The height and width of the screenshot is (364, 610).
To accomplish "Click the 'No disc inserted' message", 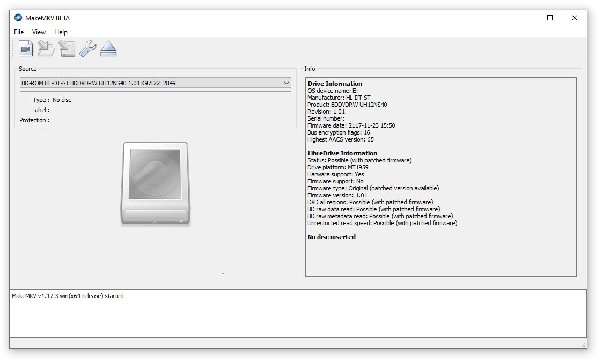I will coord(332,237).
